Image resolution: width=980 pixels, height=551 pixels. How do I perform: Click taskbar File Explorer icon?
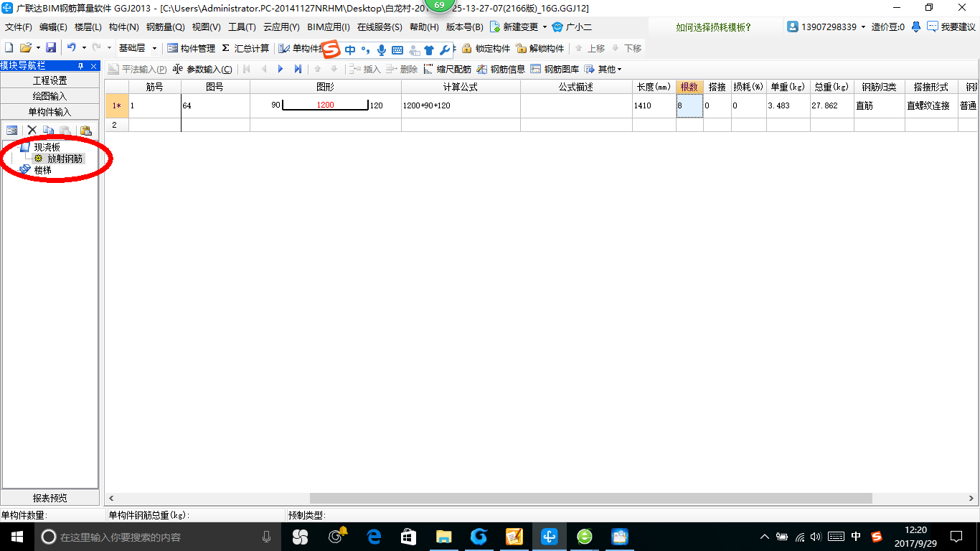pyautogui.click(x=444, y=537)
